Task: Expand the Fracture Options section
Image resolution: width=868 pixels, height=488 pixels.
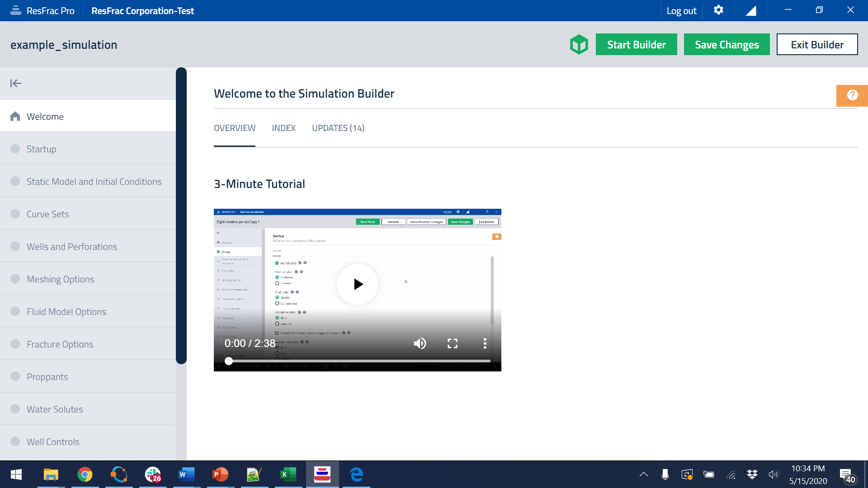Action: click(60, 344)
